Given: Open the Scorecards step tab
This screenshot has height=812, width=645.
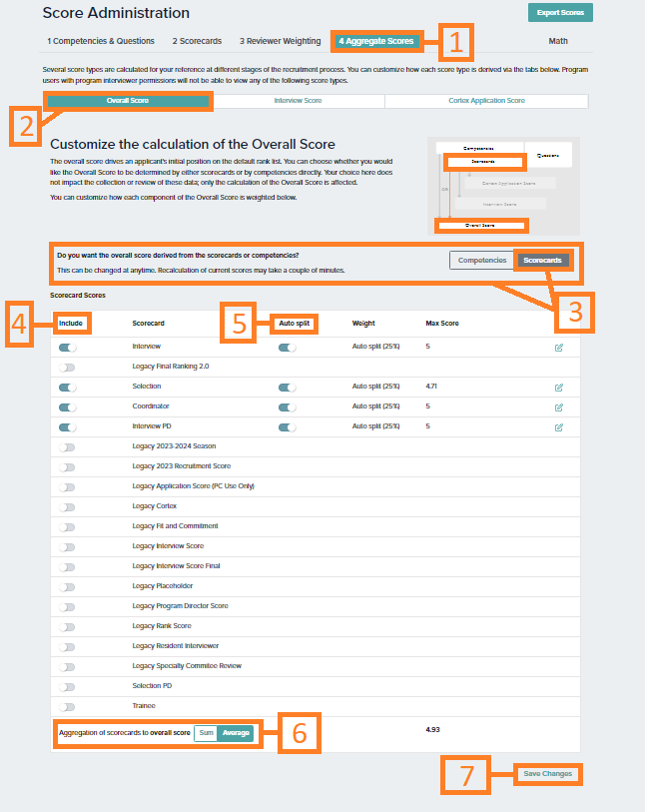Looking at the screenshot, I should click(197, 41).
